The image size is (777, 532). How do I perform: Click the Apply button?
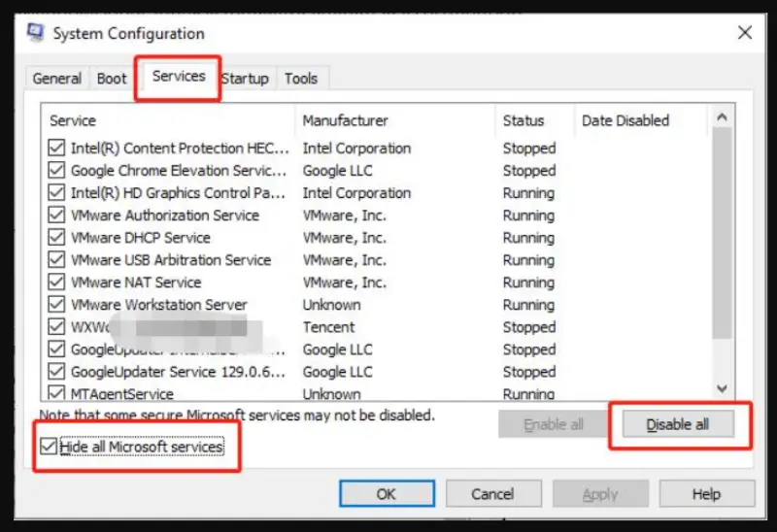pyautogui.click(x=600, y=494)
